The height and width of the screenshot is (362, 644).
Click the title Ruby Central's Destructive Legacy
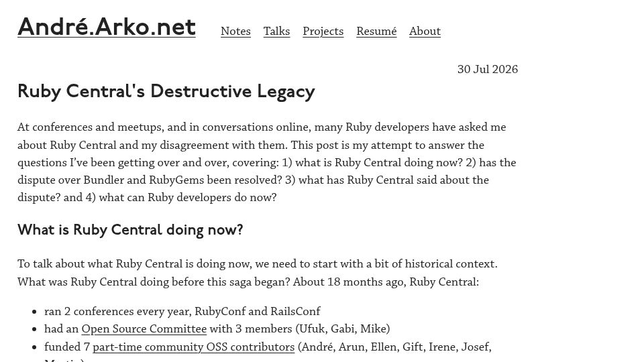(166, 92)
